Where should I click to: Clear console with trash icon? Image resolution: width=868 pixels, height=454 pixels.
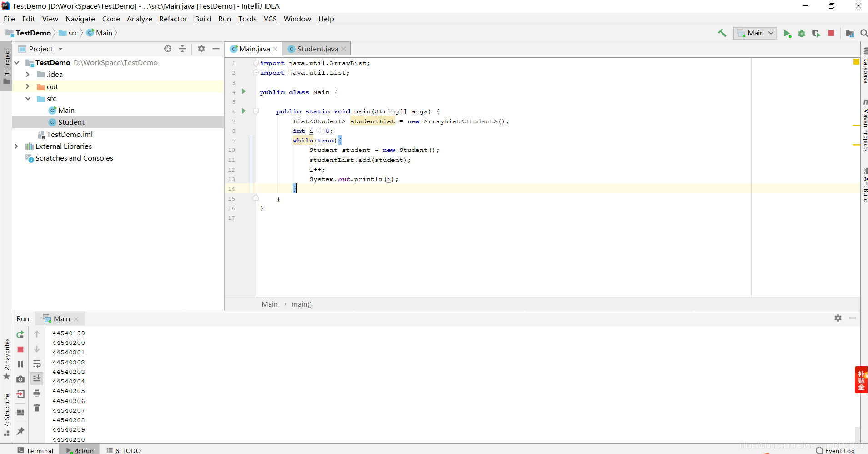[37, 408]
